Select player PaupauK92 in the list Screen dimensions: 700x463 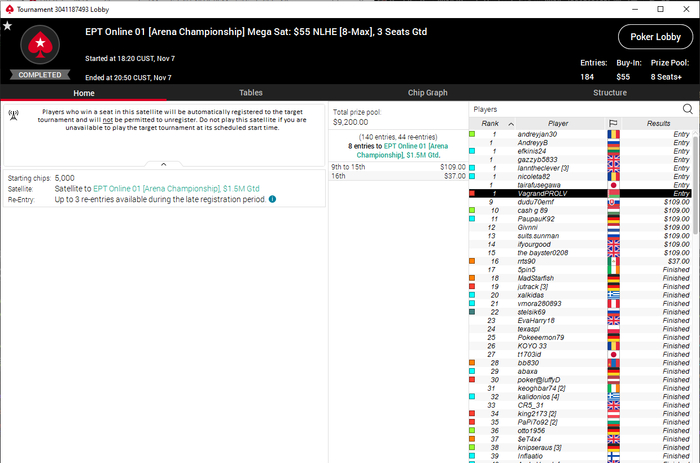coord(580,219)
